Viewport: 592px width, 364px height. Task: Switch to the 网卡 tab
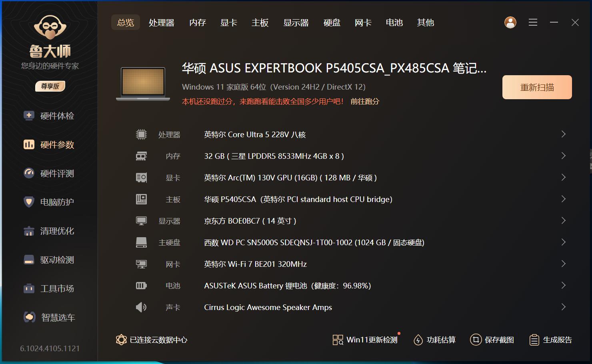[363, 23]
